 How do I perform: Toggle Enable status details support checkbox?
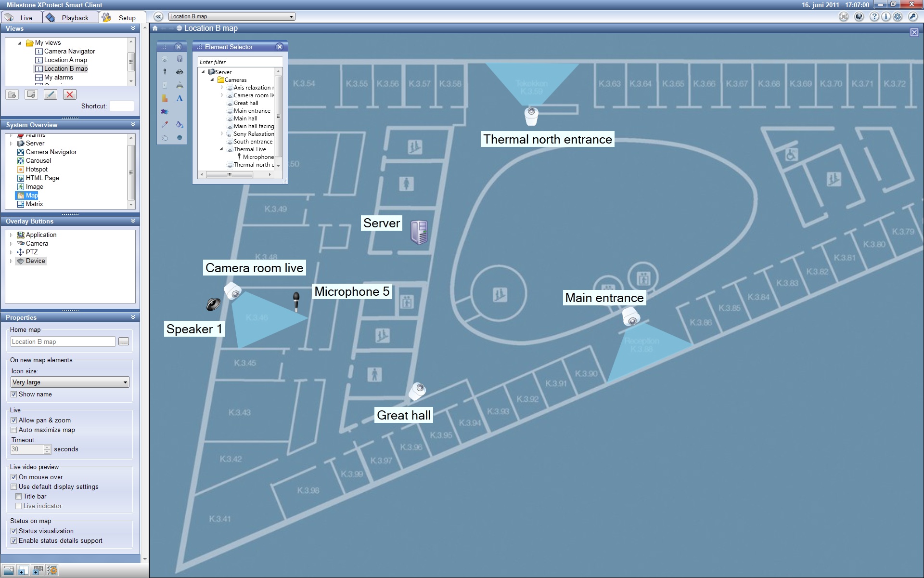click(x=14, y=541)
